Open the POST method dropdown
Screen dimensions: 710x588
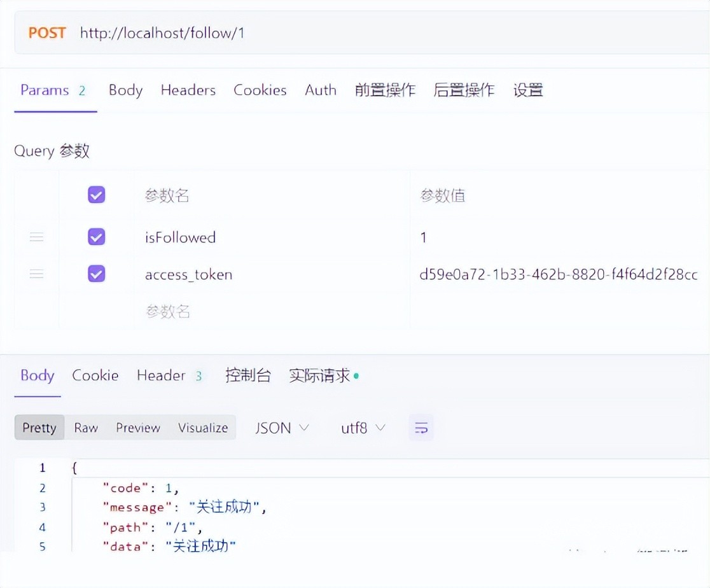click(x=47, y=33)
